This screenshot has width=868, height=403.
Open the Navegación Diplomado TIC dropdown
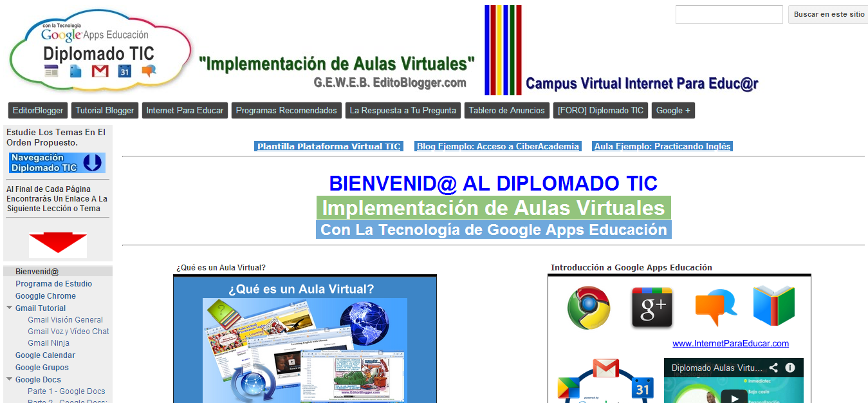click(x=57, y=163)
